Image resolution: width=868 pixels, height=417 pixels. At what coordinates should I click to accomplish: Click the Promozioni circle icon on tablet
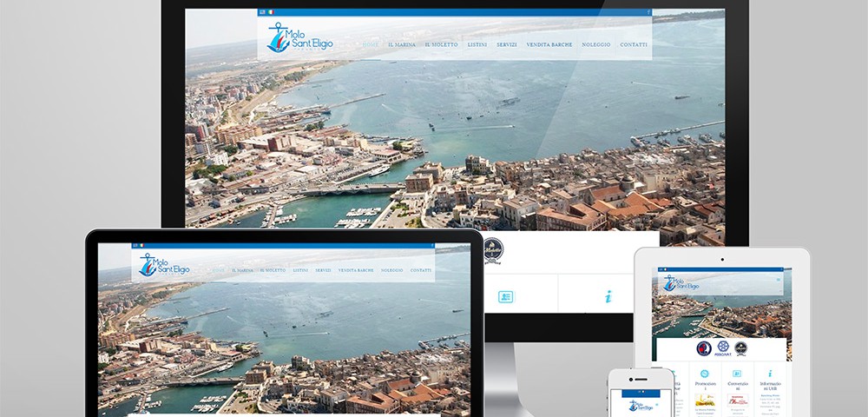705,374
